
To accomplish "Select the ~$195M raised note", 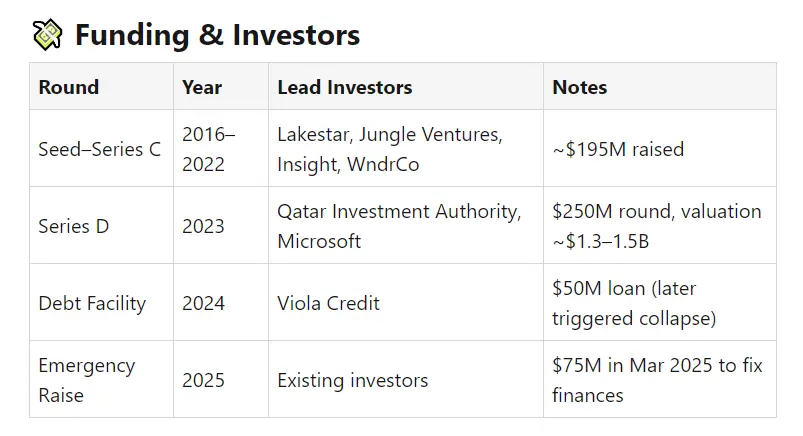I will (618, 149).
